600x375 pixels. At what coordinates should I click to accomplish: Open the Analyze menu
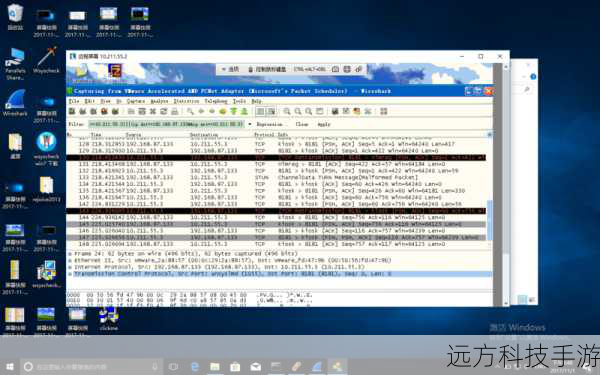coord(159,101)
